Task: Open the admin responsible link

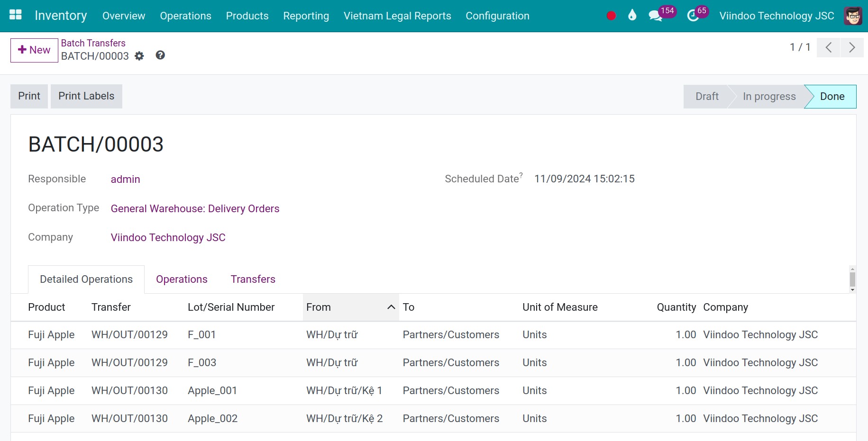Action: point(125,180)
